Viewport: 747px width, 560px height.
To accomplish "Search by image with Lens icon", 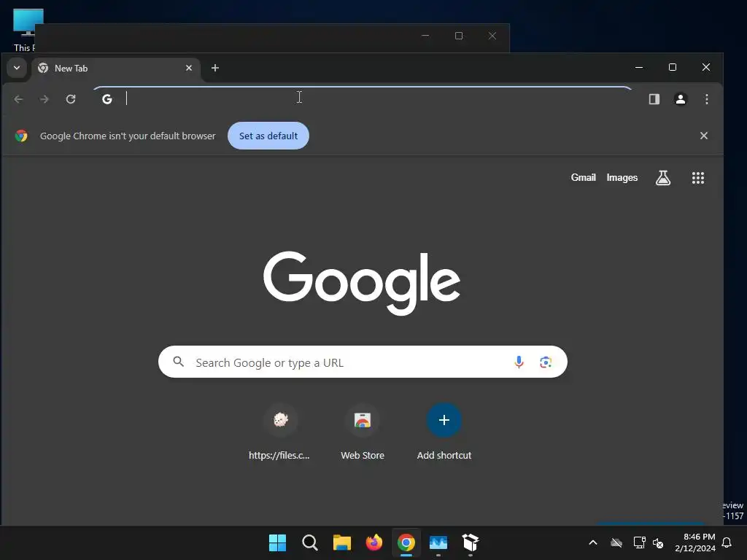I will pos(546,362).
